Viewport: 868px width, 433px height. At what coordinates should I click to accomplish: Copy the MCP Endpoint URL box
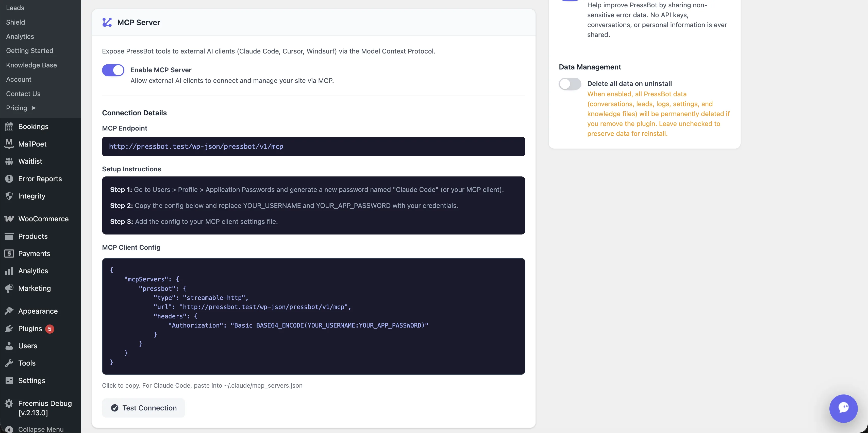click(x=313, y=147)
